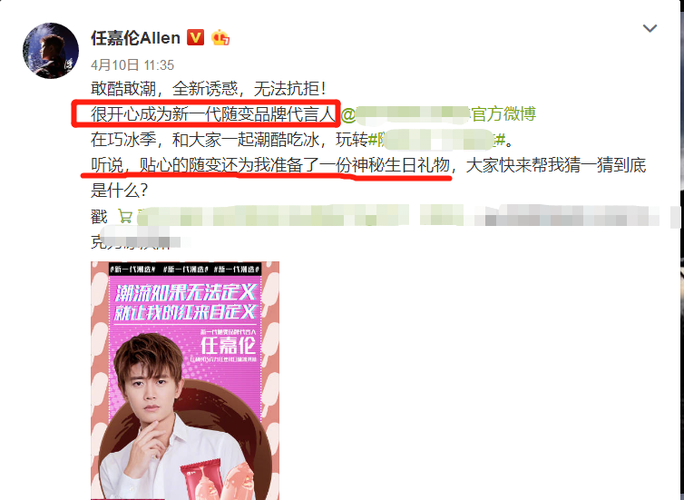Click the crown membership icon

(x=221, y=38)
